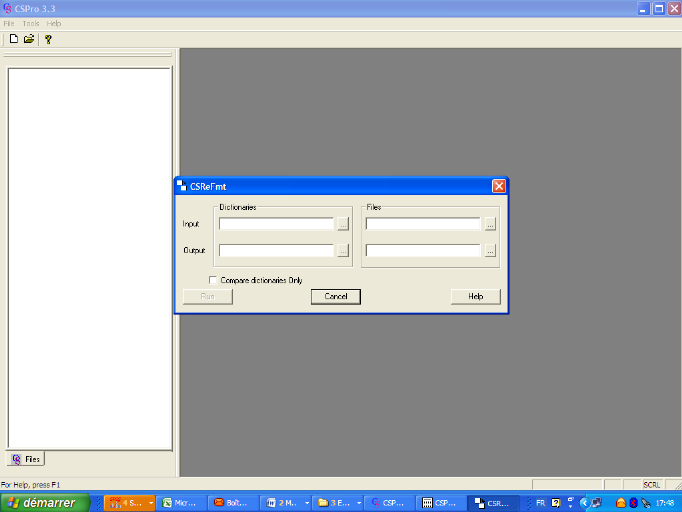Click the Output dictionary text field

[x=277, y=251]
